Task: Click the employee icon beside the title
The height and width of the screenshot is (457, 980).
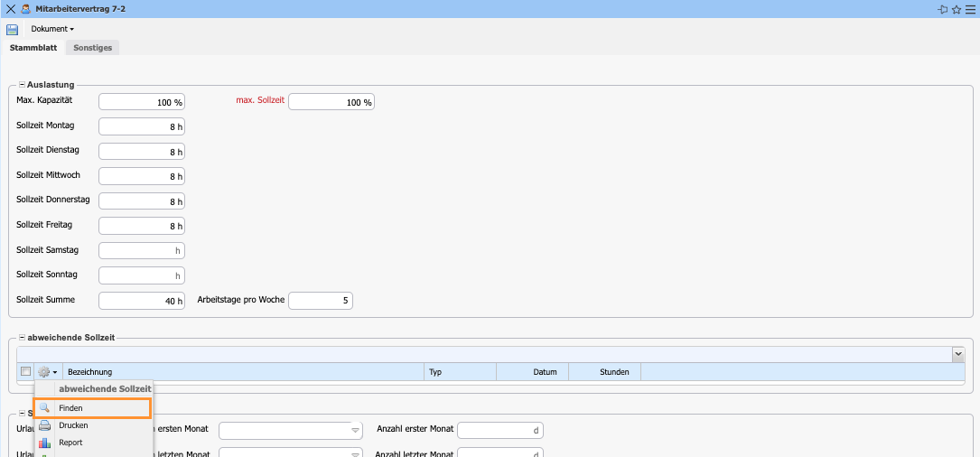Action: (x=25, y=9)
